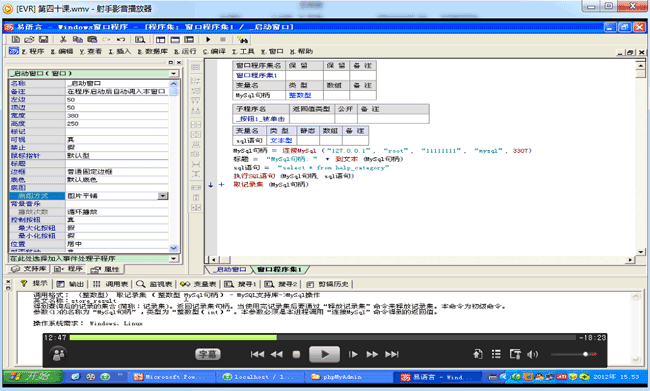The height and width of the screenshot is (391, 650).
Task: Open the 输出 output tab
Action: (x=71, y=284)
